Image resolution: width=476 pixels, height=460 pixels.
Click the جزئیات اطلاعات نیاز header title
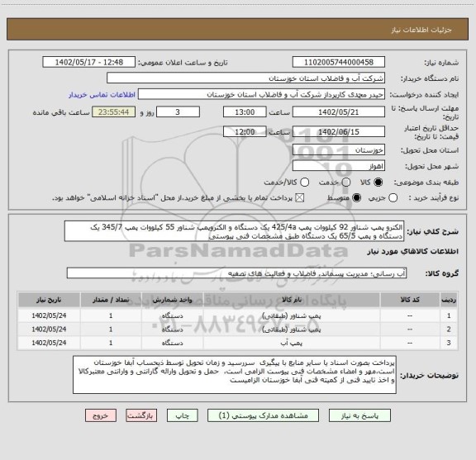click(421, 30)
